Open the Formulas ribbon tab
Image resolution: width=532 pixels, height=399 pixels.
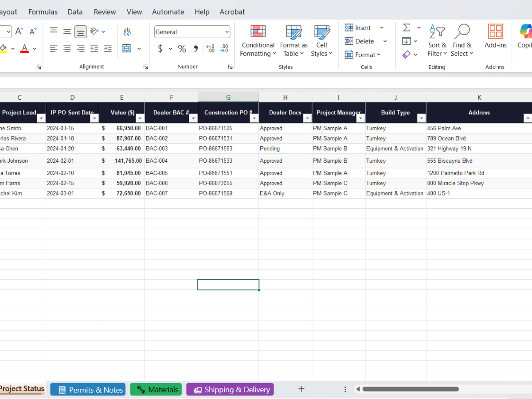(43, 12)
